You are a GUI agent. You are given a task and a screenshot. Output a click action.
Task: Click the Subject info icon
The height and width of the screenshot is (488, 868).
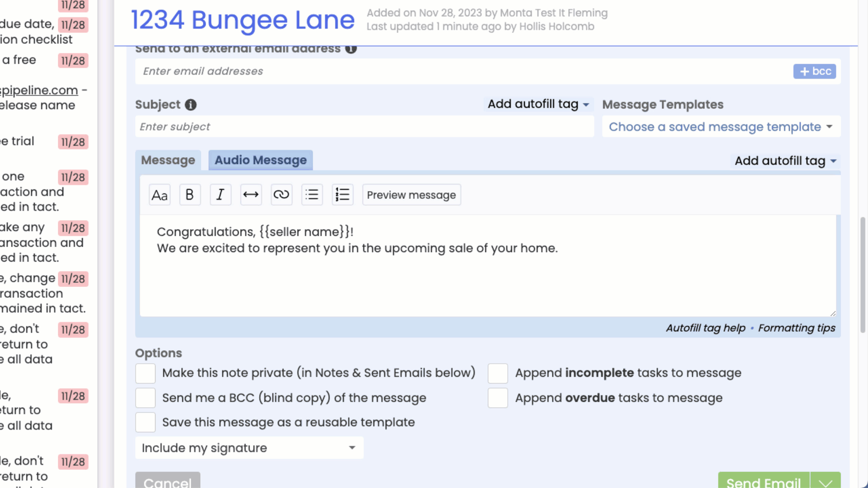click(x=191, y=105)
